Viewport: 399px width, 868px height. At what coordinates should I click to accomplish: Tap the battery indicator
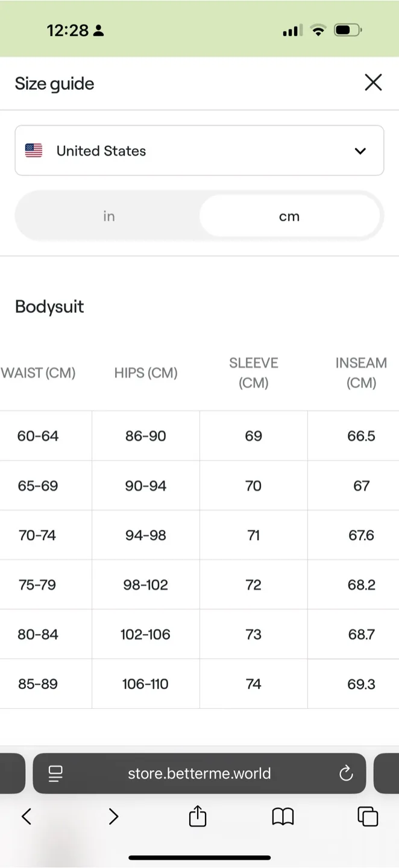pyautogui.click(x=345, y=30)
